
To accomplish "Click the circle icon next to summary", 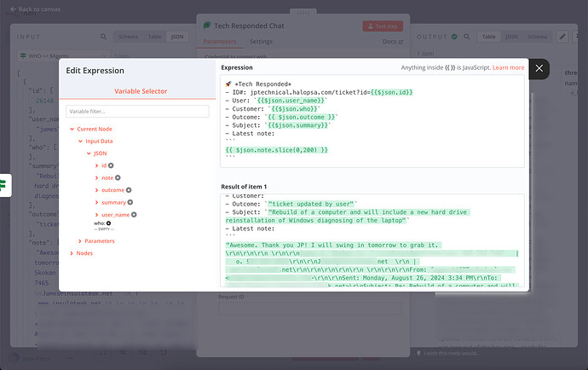I will (130, 202).
